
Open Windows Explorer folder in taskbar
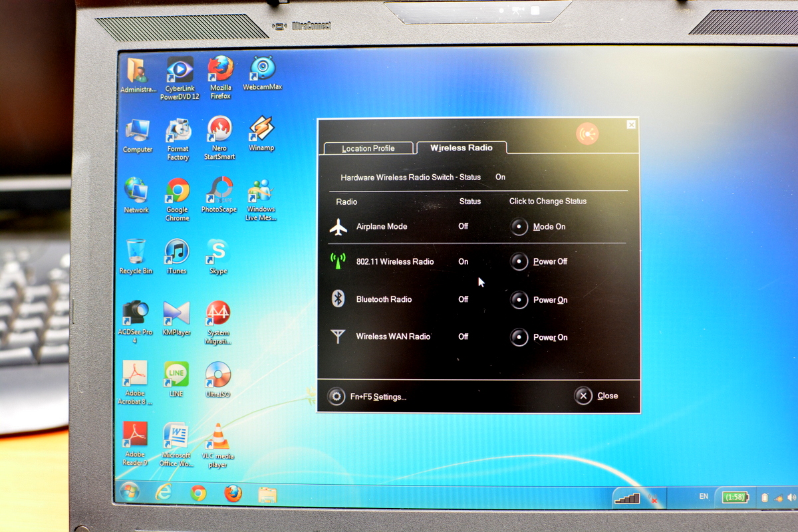click(267, 495)
